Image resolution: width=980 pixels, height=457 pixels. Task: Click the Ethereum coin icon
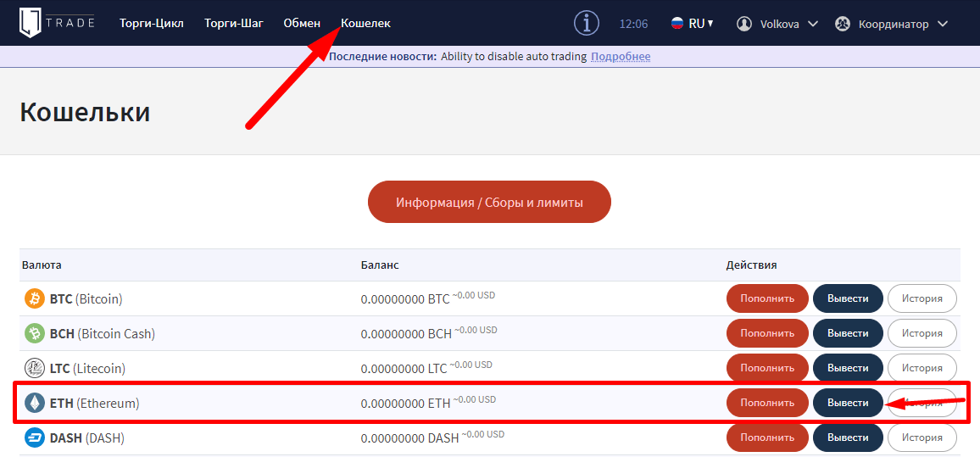click(x=35, y=404)
